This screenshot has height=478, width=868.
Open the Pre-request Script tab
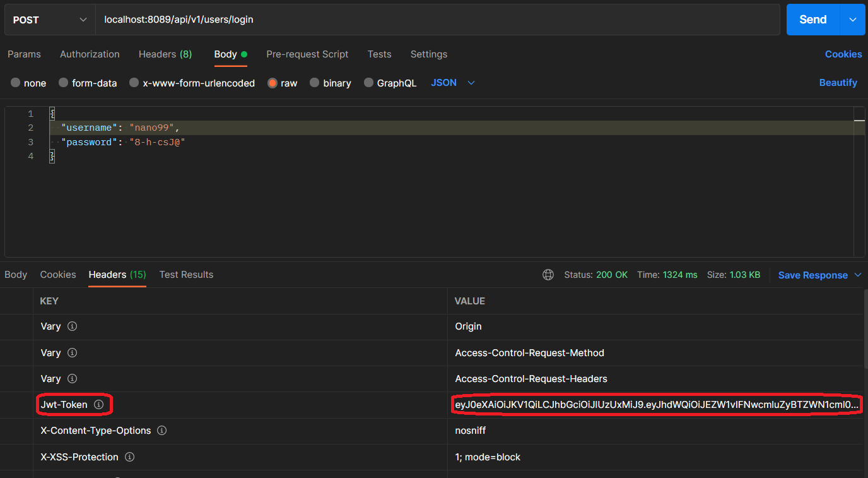(x=307, y=54)
